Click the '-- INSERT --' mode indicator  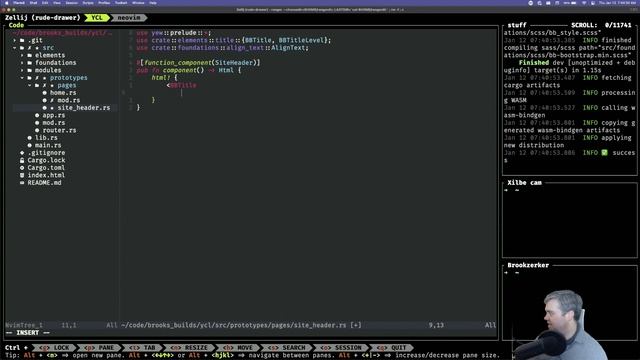point(28,333)
